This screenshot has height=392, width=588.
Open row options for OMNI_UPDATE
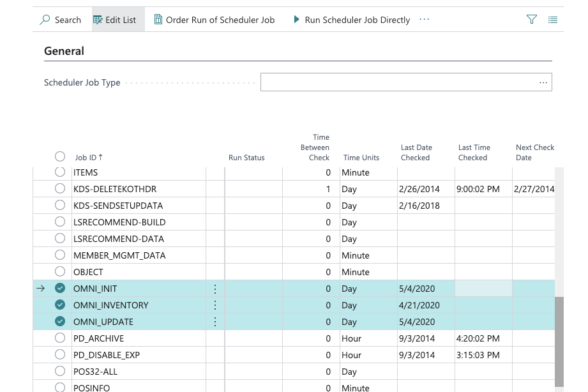215,322
